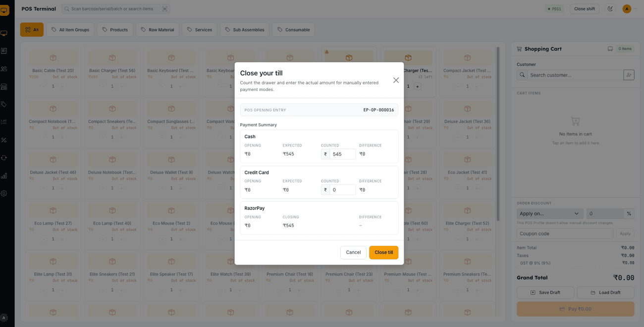Click the shopping cart icon beside title
Screen dimensions: 644x327
click(x=519, y=49)
